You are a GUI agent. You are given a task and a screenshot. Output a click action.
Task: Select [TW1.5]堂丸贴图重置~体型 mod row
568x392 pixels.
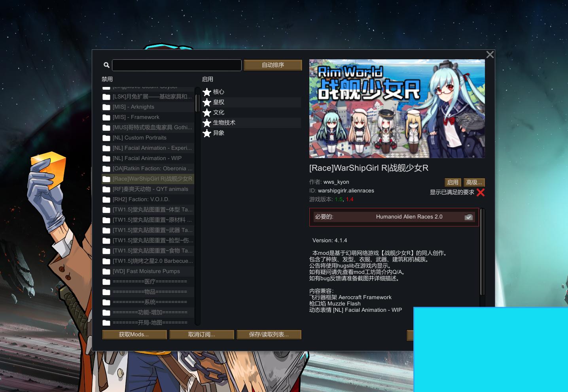148,210
